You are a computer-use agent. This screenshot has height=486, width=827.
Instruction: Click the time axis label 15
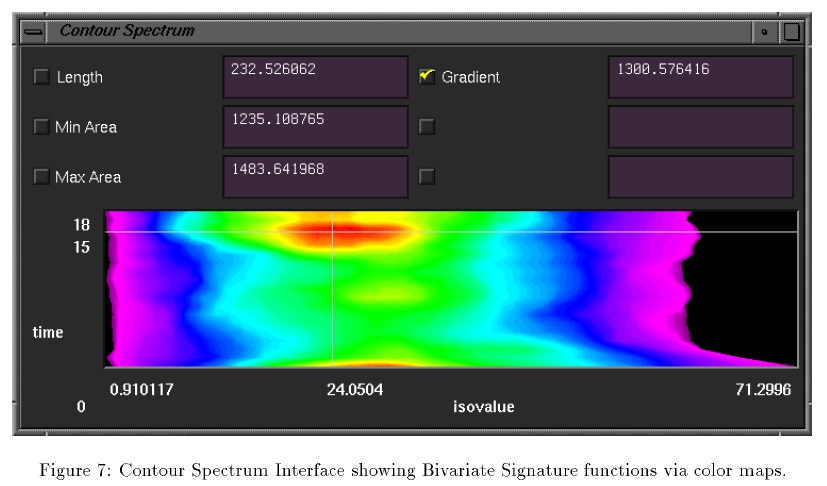82,247
